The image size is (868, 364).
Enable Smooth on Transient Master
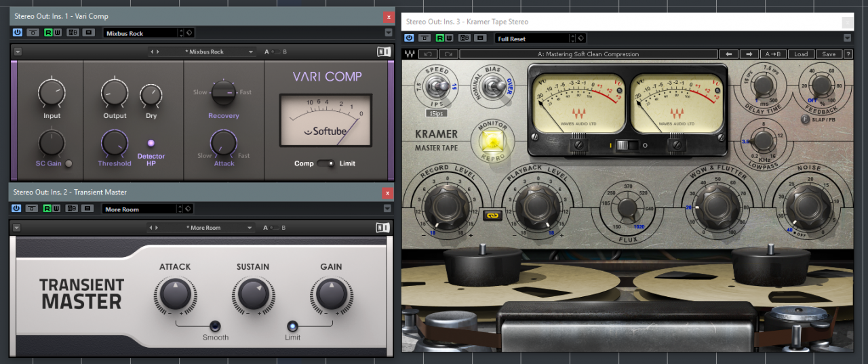click(x=216, y=325)
